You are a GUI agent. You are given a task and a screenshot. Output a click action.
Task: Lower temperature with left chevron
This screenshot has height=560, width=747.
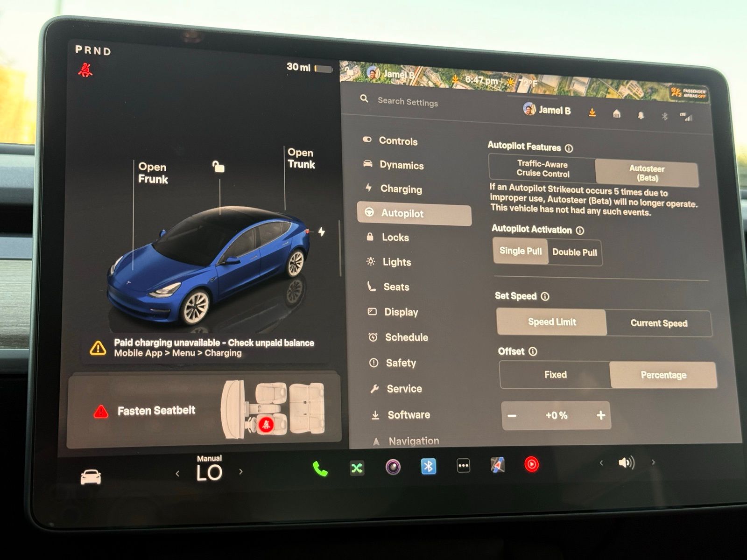click(x=177, y=474)
